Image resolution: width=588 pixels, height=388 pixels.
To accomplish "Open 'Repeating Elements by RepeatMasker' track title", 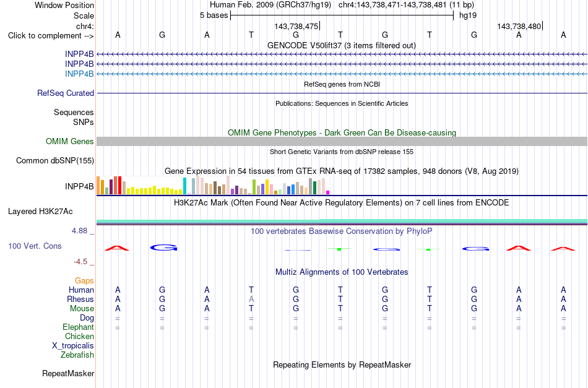I will [342, 365].
